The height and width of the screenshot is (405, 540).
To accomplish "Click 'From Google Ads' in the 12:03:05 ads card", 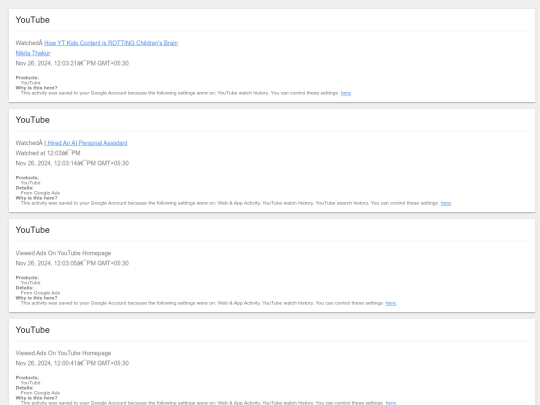I will [x=40, y=293].
